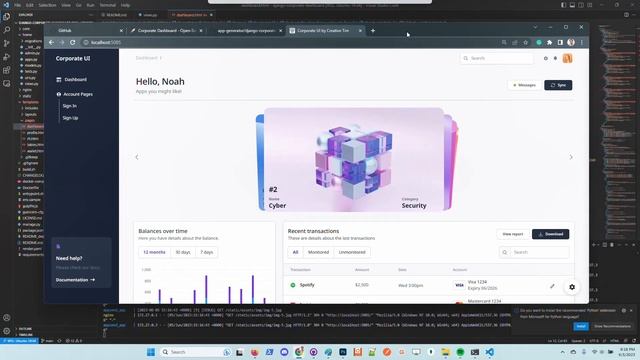This screenshot has width=640, height=360.
Task: Open the VS Code Explorer view
Action: point(7,17)
